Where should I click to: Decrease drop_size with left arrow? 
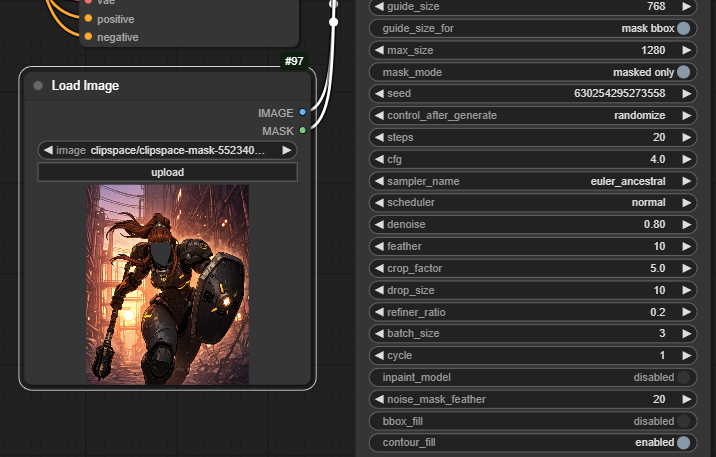[379, 290]
